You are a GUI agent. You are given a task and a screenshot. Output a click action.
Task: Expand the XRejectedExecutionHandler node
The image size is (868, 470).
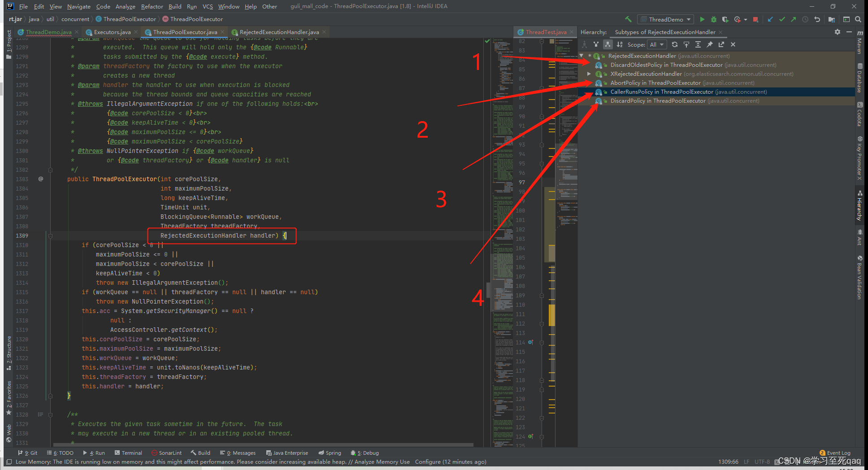point(589,74)
